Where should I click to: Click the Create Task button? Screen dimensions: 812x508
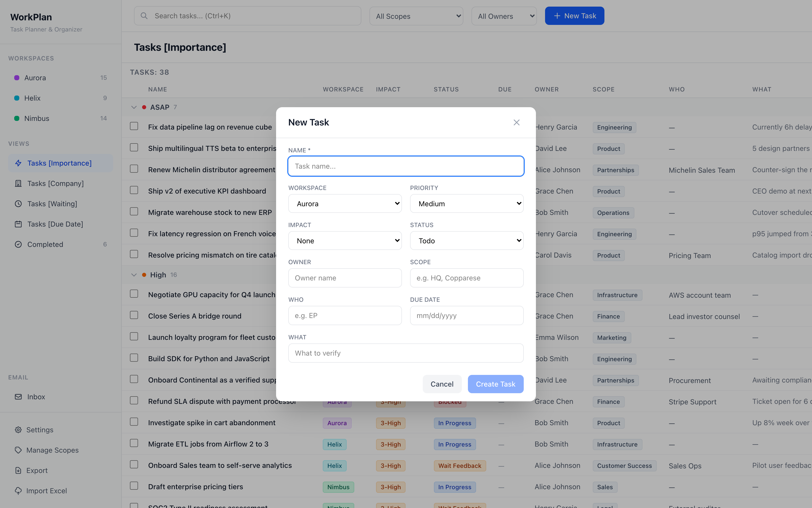coord(496,384)
